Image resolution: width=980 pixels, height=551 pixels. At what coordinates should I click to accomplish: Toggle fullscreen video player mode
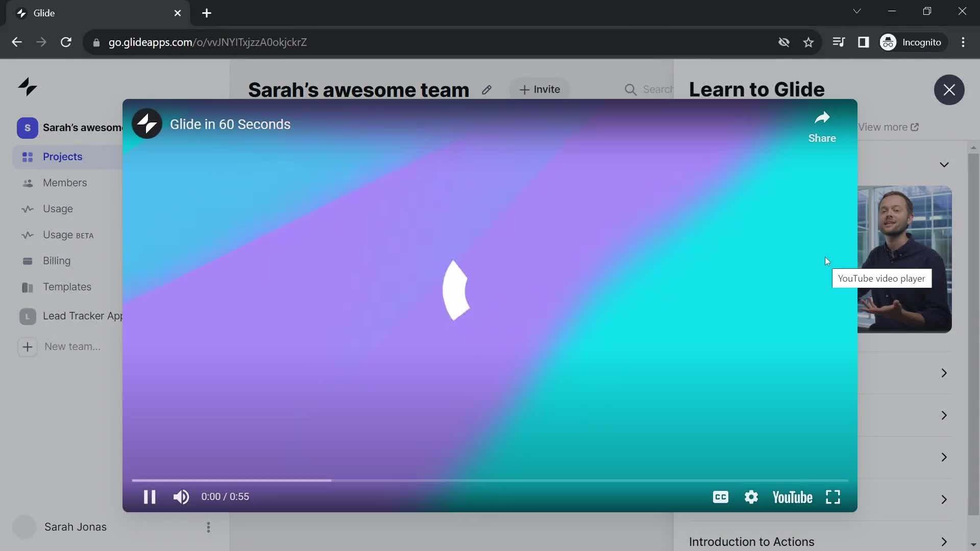coord(834,496)
